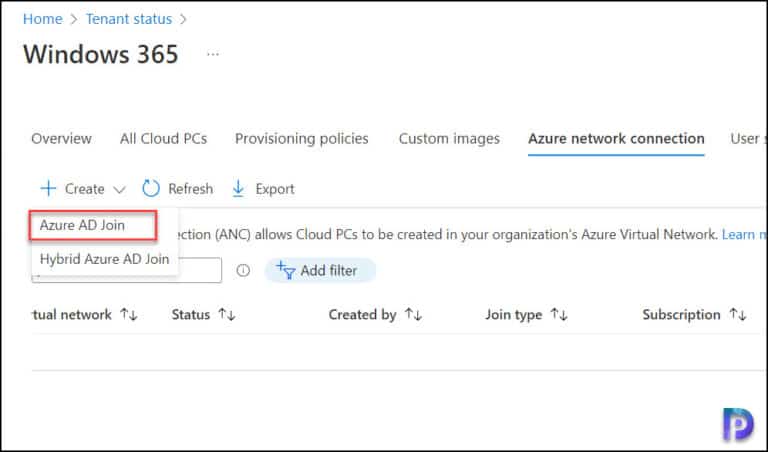
Task: Click the Subscription column header
Action: click(681, 314)
